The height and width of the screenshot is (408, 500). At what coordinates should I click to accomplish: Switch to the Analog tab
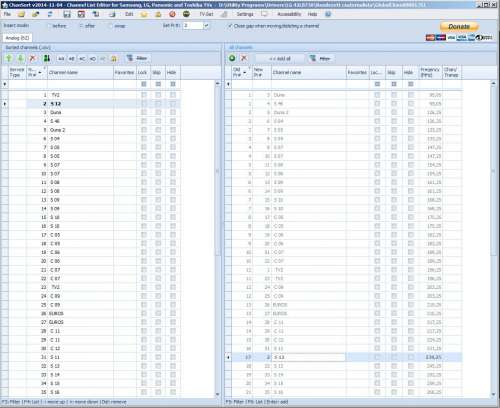tap(17, 38)
